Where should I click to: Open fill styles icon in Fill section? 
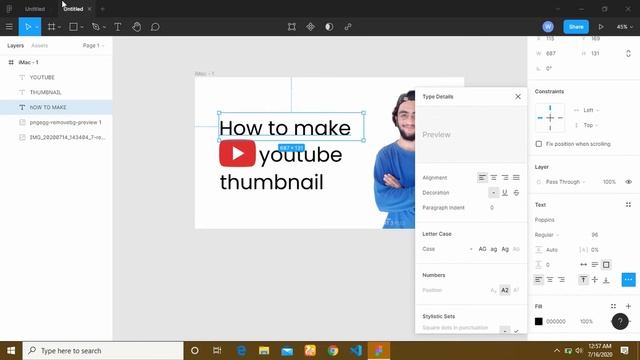coord(613,306)
